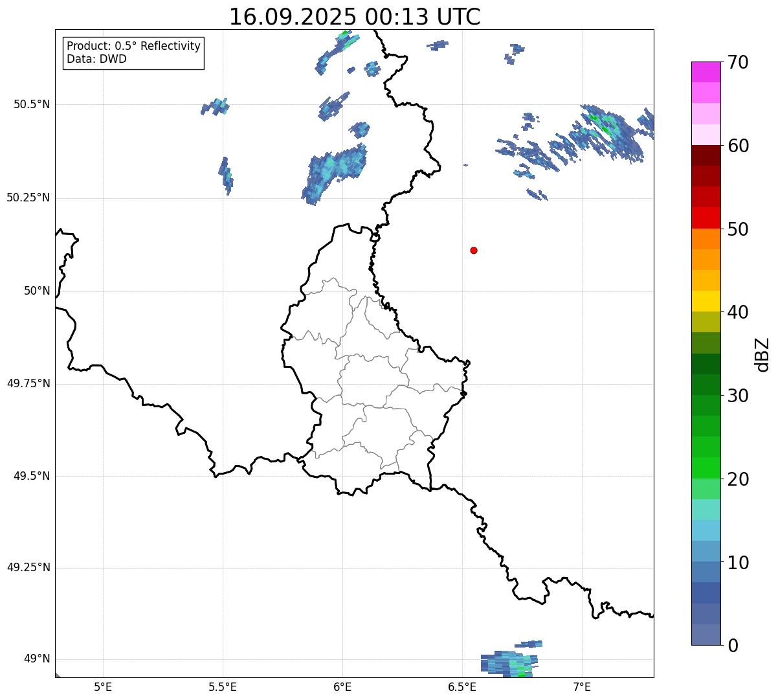778x700 pixels.
Task: Click the 60 colorbar tick label
Action: pyautogui.click(x=738, y=146)
